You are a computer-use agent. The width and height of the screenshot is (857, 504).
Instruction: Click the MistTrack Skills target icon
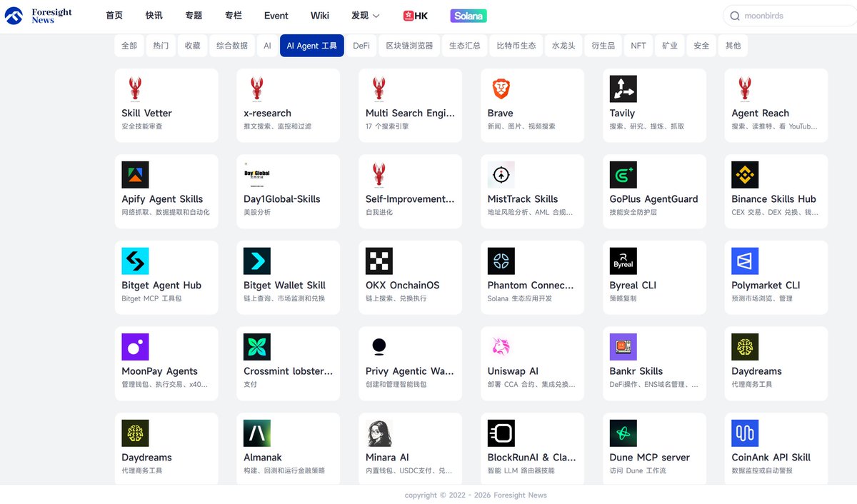pyautogui.click(x=501, y=175)
